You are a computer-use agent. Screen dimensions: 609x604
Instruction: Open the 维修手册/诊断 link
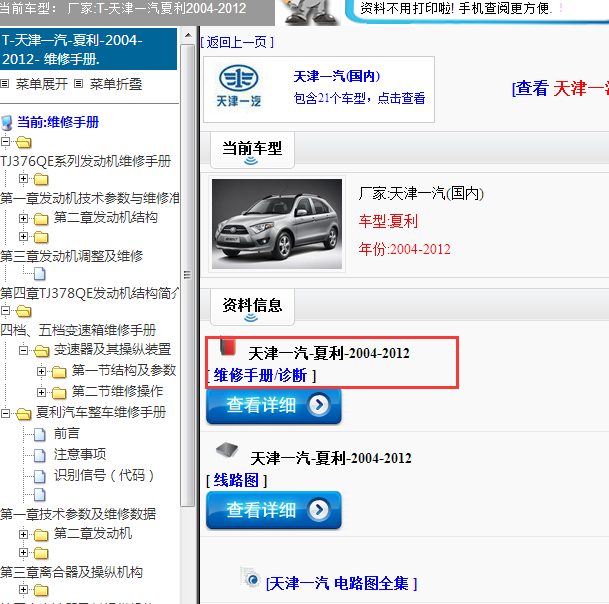coord(260,376)
